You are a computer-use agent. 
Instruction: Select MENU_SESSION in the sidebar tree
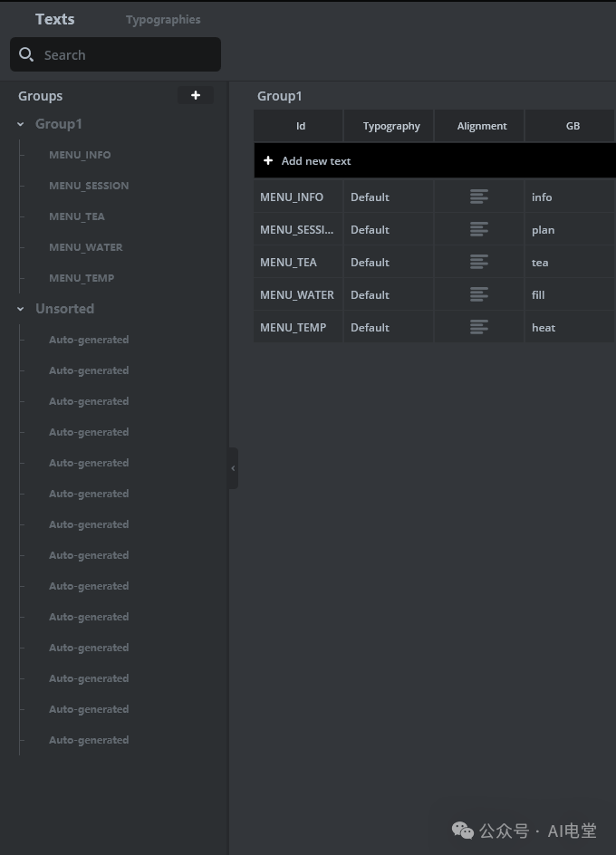89,185
